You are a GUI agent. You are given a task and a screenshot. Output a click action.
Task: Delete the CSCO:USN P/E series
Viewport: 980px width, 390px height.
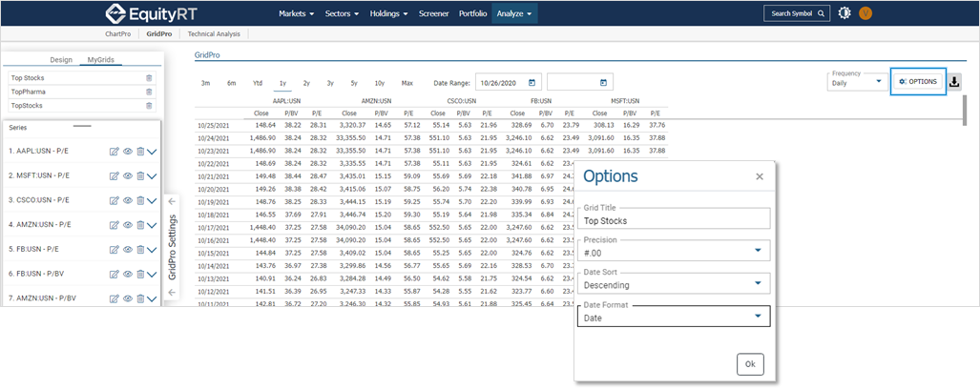point(140,200)
